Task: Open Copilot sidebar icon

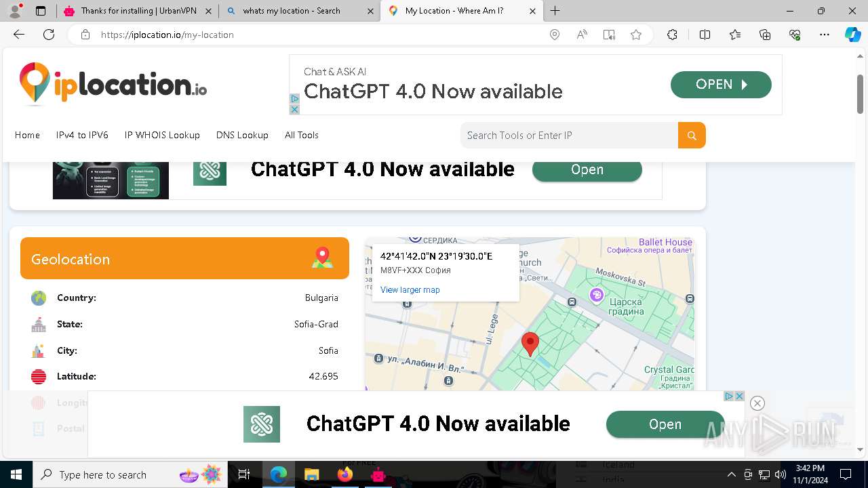Action: 853,35
